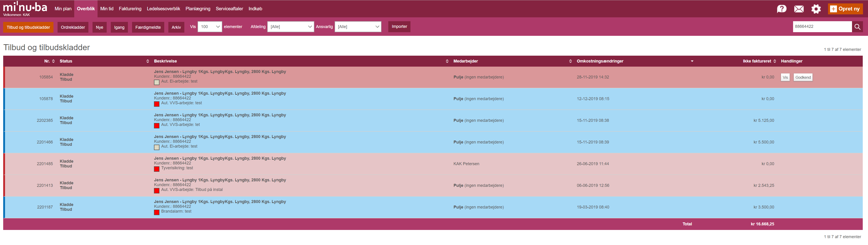Viewport: 868px width, 245px height.
Task: Switch to Ordrekladder tab
Action: 73,27
